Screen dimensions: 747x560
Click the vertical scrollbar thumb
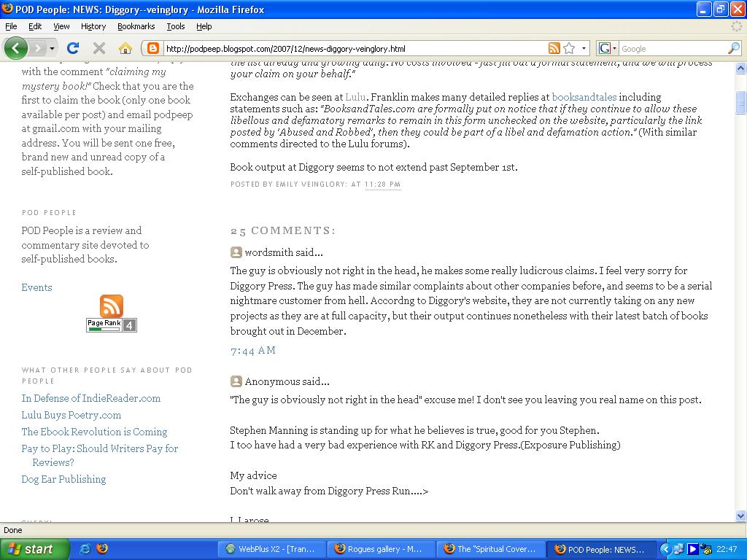click(x=741, y=102)
